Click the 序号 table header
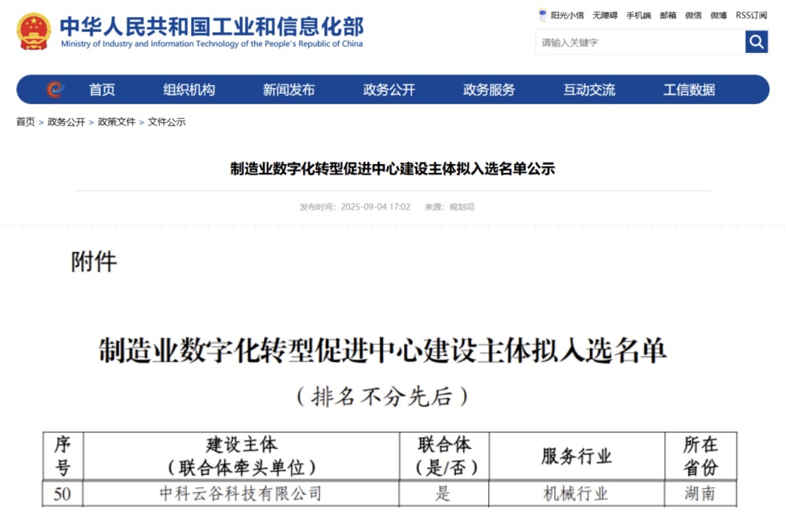The image size is (785, 532). 63,456
